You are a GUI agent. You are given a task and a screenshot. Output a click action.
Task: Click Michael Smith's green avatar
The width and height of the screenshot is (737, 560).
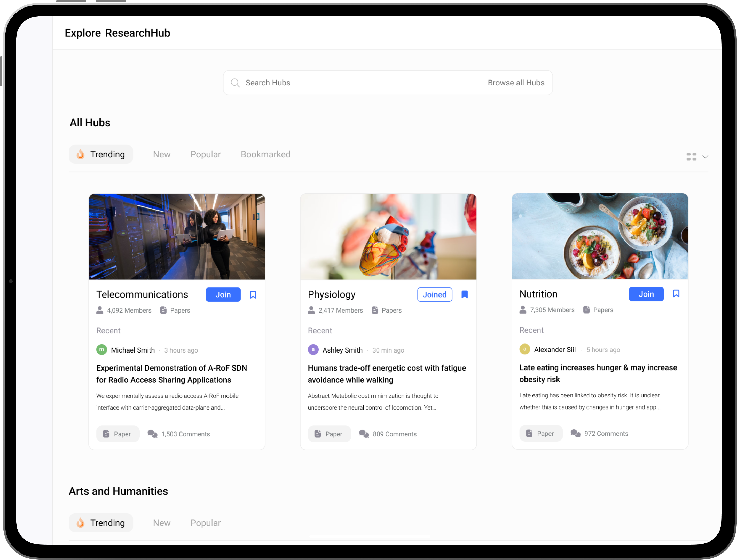coord(102,350)
